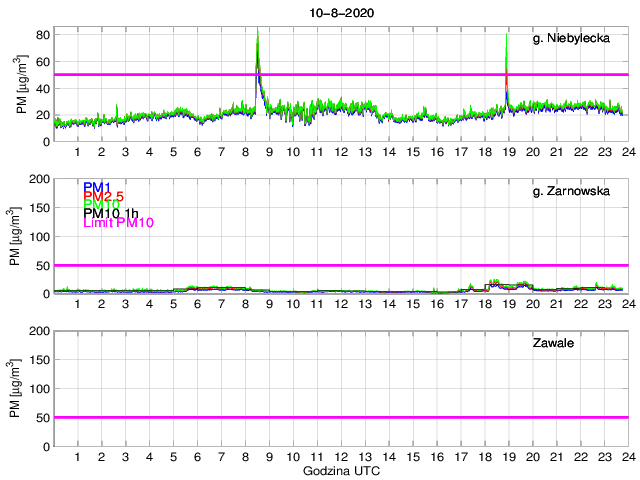This screenshot has width=640, height=480.
Task: Click the 200 tick on the Zarnowska y-axis
Action: point(40,179)
